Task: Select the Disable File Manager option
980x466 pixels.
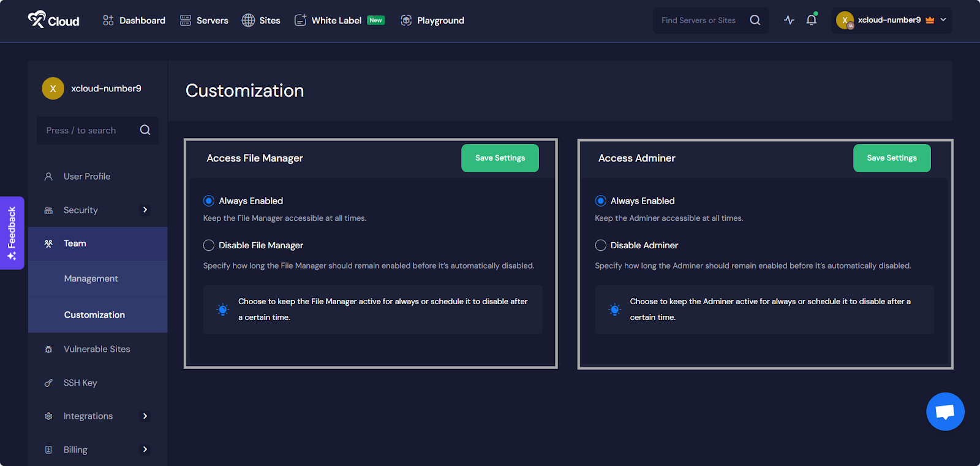Action: click(x=209, y=245)
